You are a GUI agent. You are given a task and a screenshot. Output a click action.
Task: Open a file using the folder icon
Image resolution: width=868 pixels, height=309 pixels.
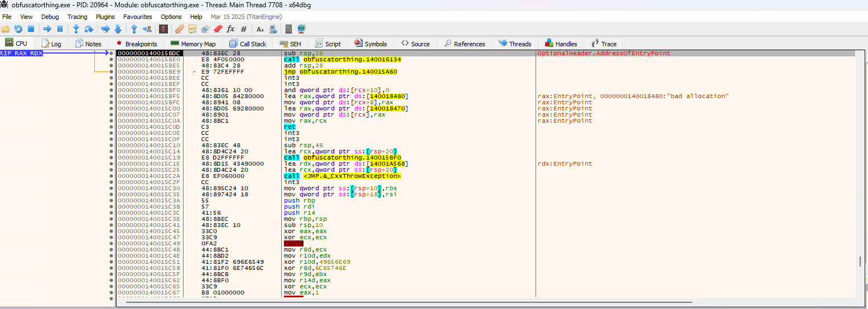6,28
